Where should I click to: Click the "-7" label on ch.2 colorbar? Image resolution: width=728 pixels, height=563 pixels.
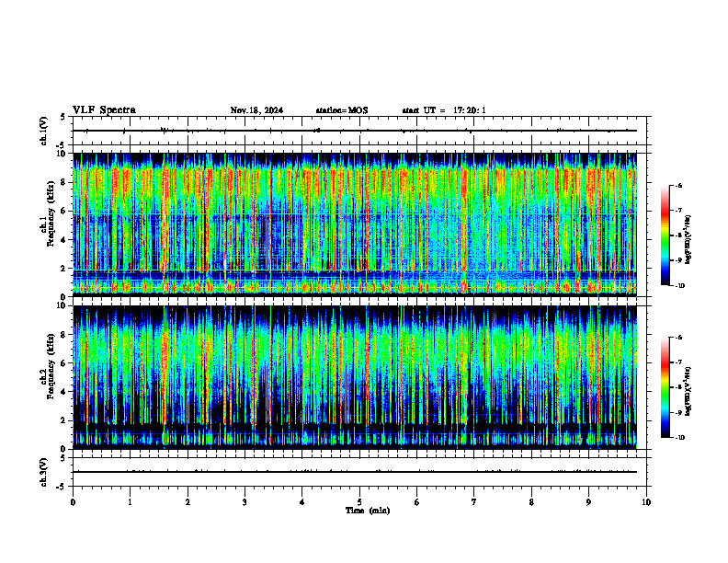[678, 362]
